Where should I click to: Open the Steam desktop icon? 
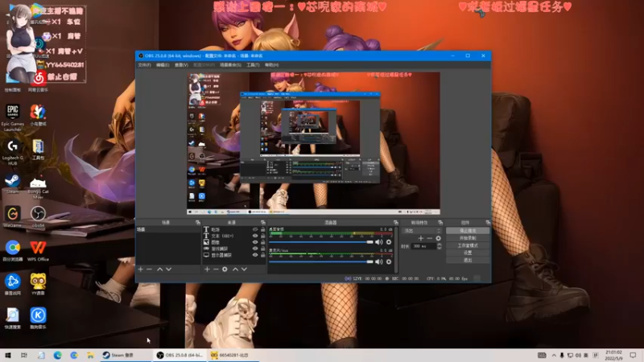click(x=13, y=183)
